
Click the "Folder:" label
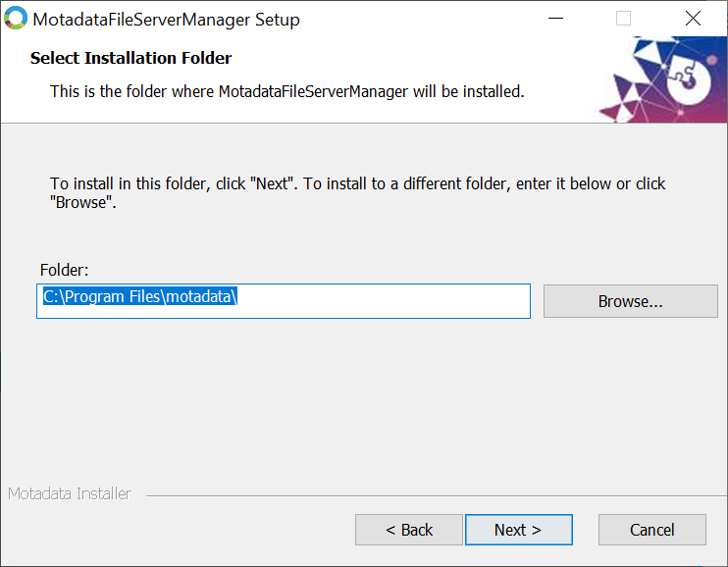pyautogui.click(x=65, y=270)
